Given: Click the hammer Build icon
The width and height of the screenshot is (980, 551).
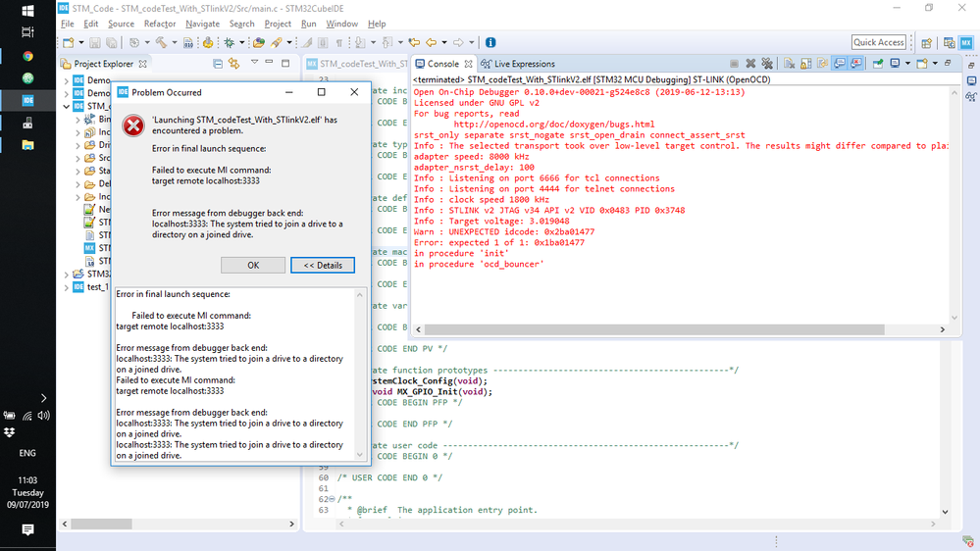Looking at the screenshot, I should pyautogui.click(x=161, y=42).
